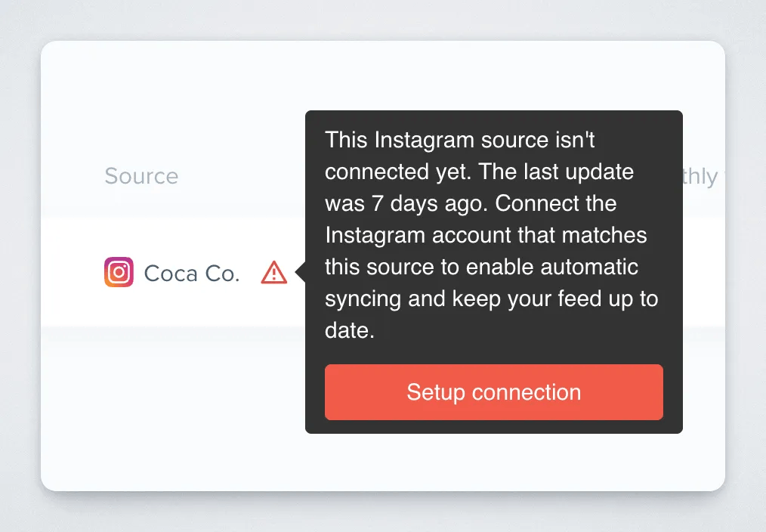The width and height of the screenshot is (766, 532).
Task: Click the "connected yet. The last update" line
Action: coord(479,172)
